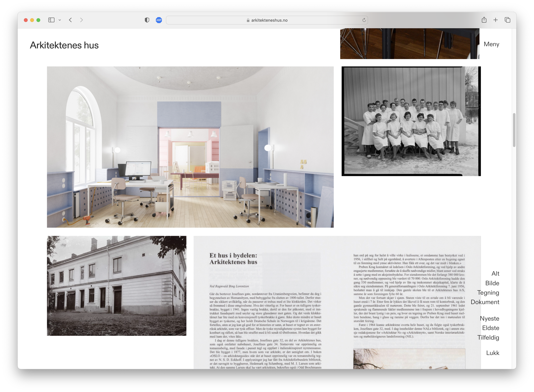This screenshot has height=392, width=534.
Task: Reload the page with refresh icon
Action: click(364, 20)
